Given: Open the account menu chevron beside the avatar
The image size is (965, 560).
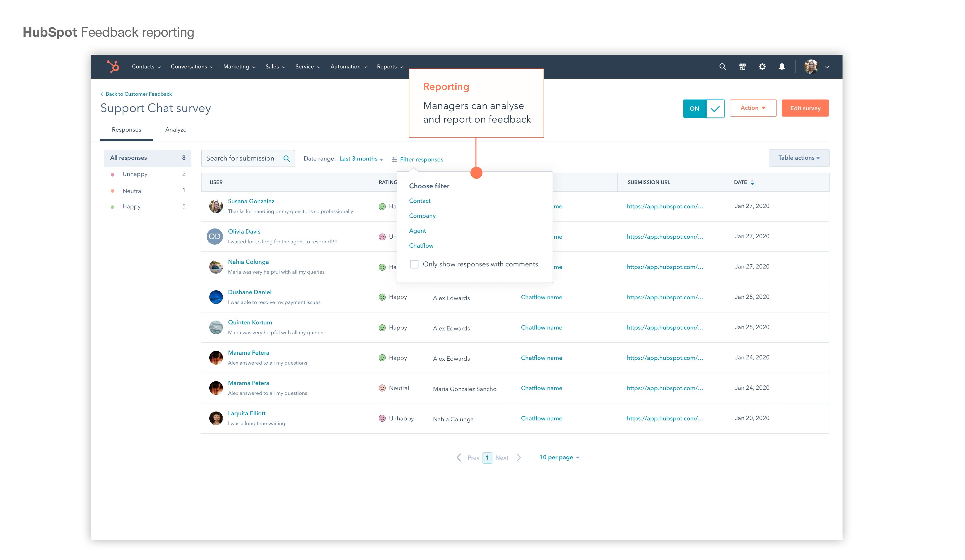Looking at the screenshot, I should (x=827, y=67).
